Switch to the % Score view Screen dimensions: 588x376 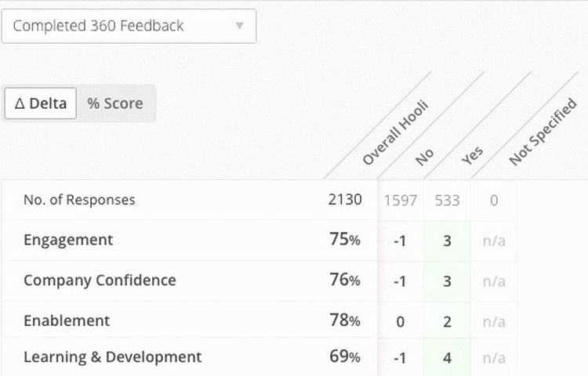pos(115,103)
